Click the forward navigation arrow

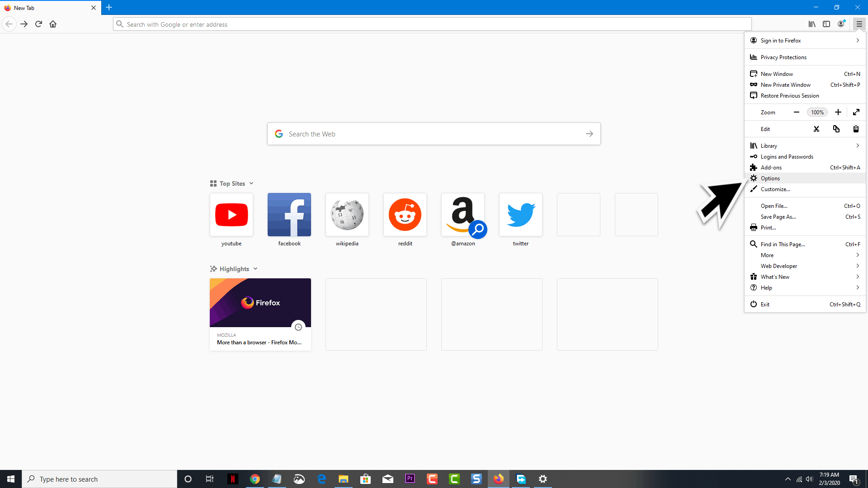point(24,24)
